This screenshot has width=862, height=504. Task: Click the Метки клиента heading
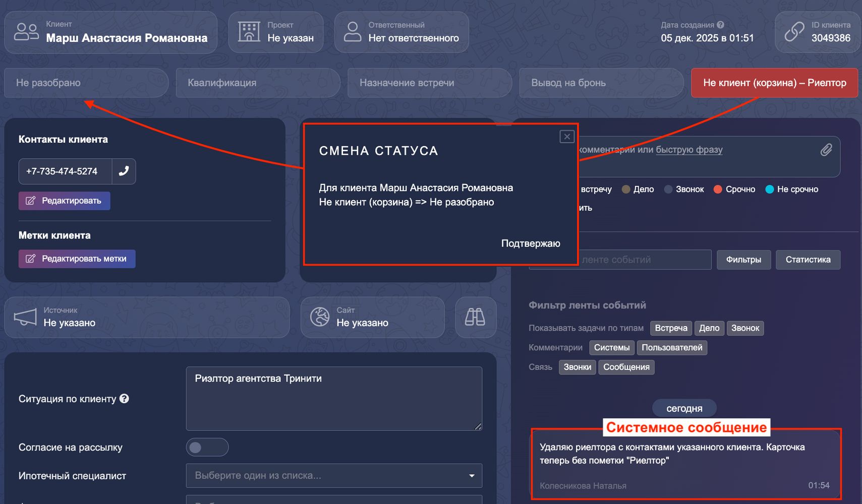click(54, 235)
